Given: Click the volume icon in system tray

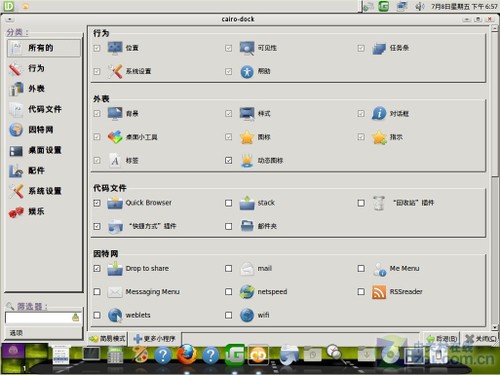Looking at the screenshot, I should [x=419, y=6].
